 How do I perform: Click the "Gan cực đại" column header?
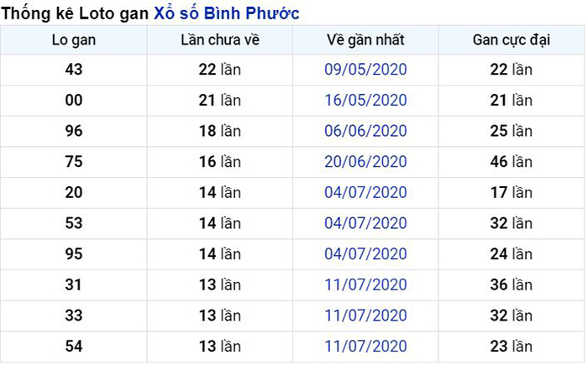pyautogui.click(x=511, y=40)
